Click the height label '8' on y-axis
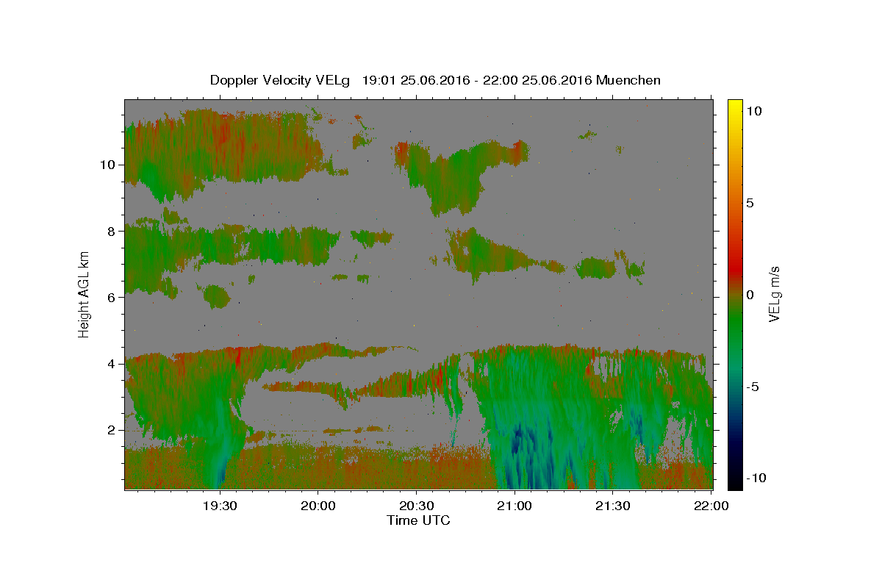 (x=110, y=231)
